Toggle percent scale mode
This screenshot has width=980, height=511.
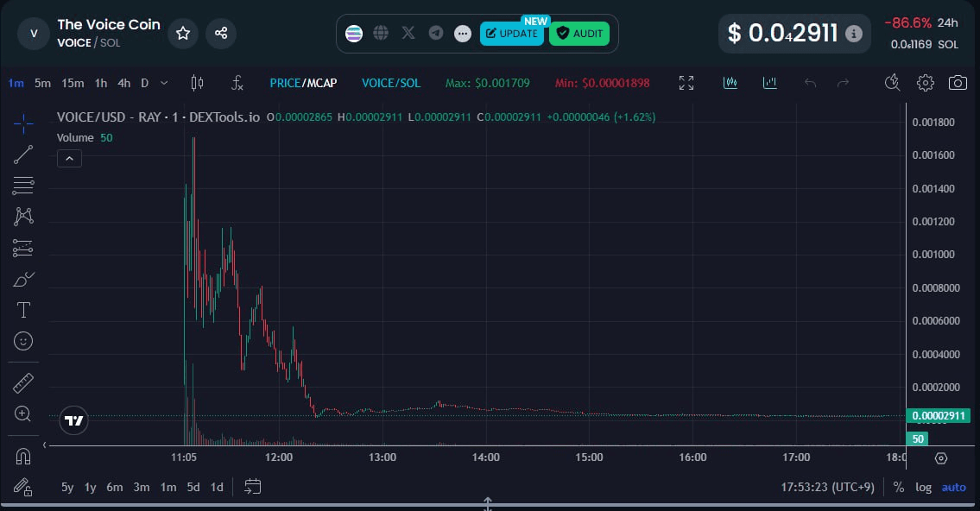pyautogui.click(x=899, y=487)
